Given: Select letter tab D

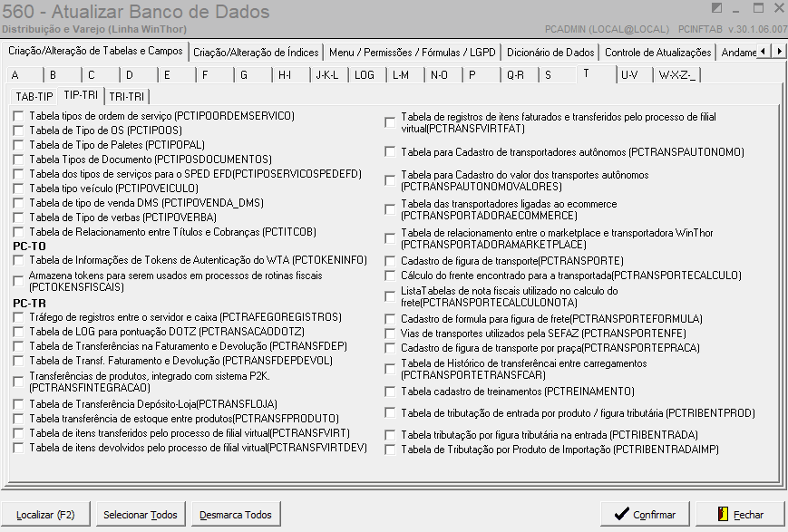Looking at the screenshot, I should pos(140,75).
